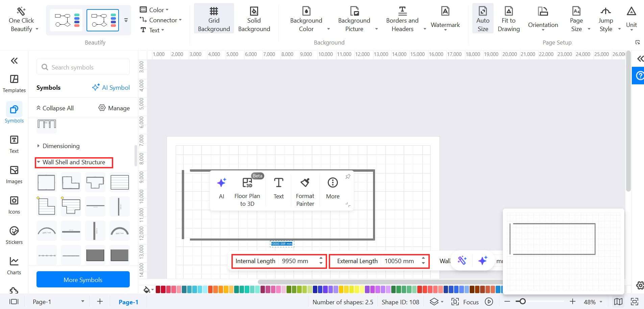The image size is (644, 309).
Task: Open the layers icon in status bar
Action: point(434,302)
